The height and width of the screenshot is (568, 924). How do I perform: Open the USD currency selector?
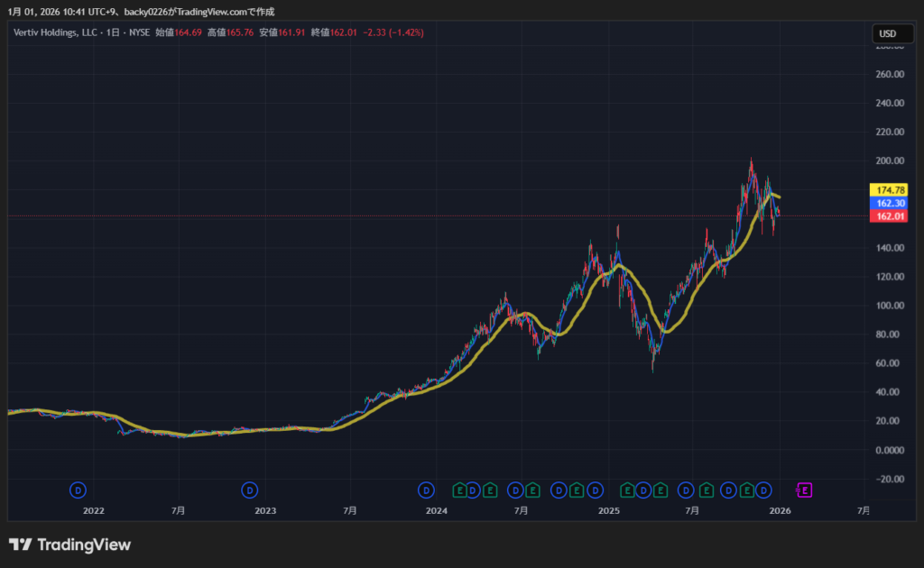887,34
